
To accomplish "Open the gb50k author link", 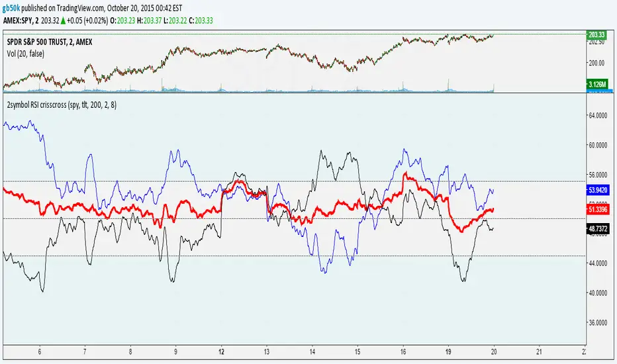I will pyautogui.click(x=11, y=8).
